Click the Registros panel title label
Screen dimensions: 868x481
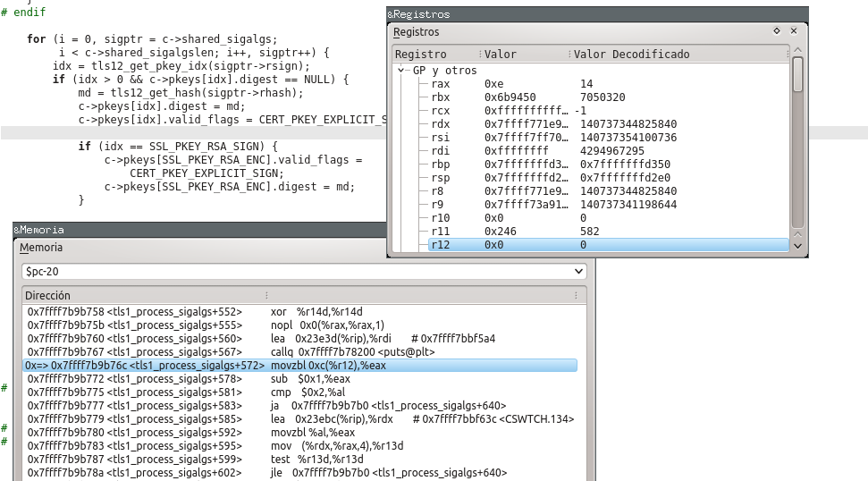point(417,32)
